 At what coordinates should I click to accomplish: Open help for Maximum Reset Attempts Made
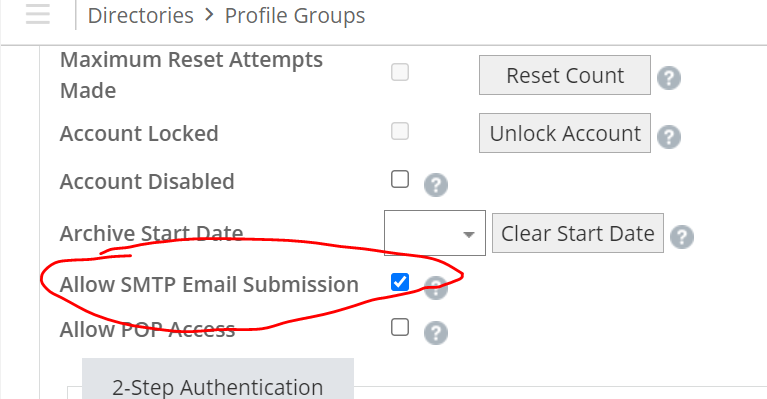[669, 78]
